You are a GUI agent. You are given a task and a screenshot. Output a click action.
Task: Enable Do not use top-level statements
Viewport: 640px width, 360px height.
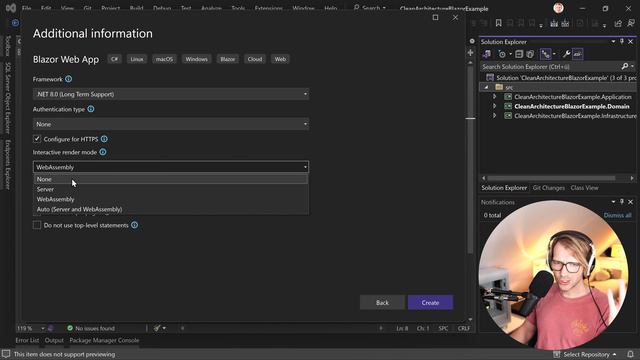pyautogui.click(x=37, y=225)
